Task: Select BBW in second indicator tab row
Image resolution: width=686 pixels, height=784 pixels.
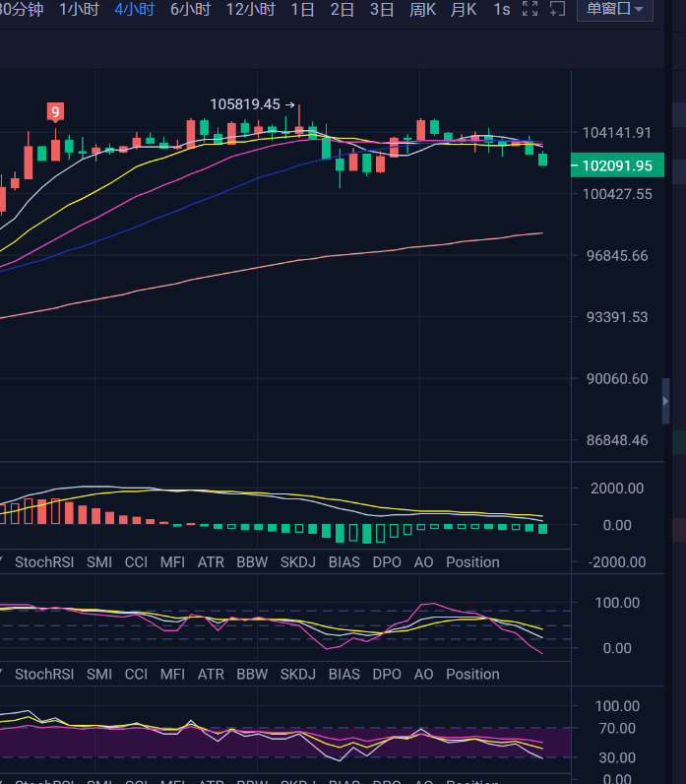Action: (x=252, y=674)
